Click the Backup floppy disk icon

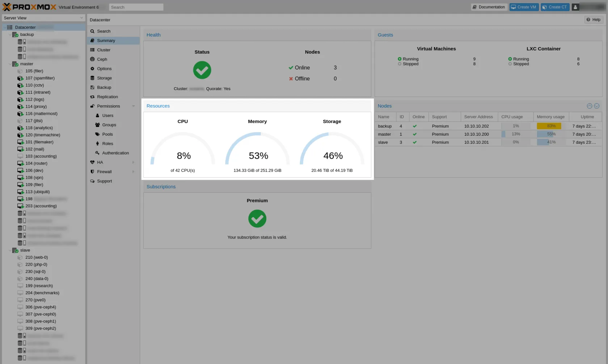coord(92,88)
